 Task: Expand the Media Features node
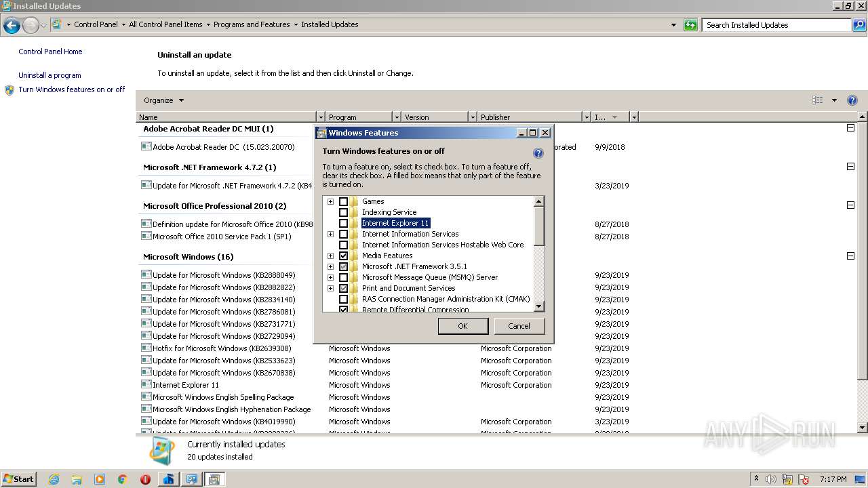click(x=330, y=256)
